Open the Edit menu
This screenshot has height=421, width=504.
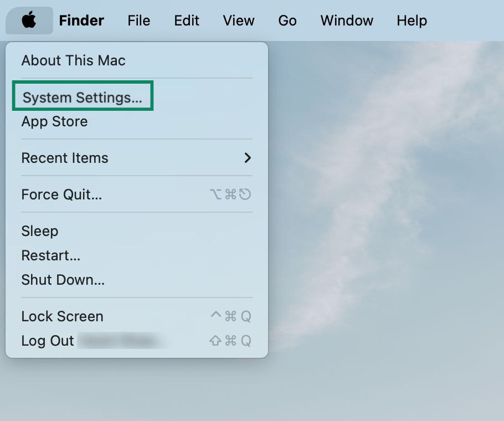pos(186,20)
